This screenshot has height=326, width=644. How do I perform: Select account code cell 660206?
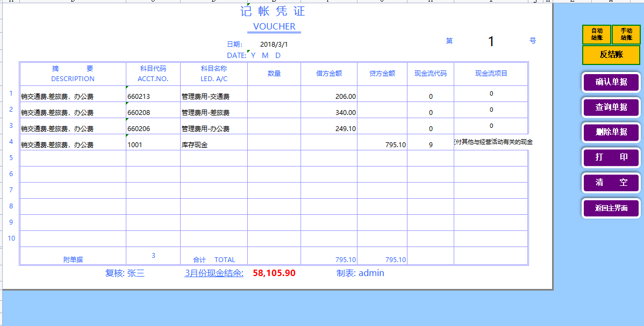tap(153, 126)
